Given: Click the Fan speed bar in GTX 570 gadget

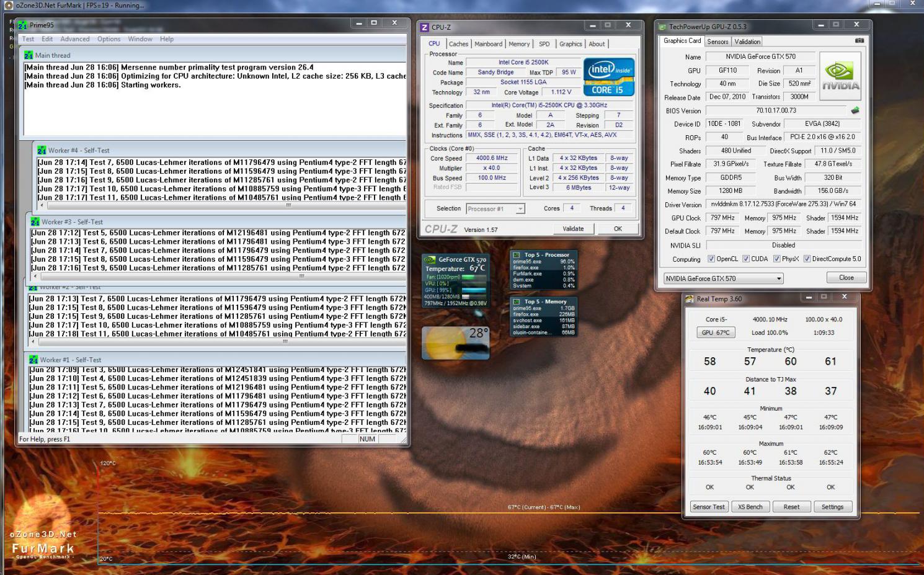Looking at the screenshot, I should 474,277.
